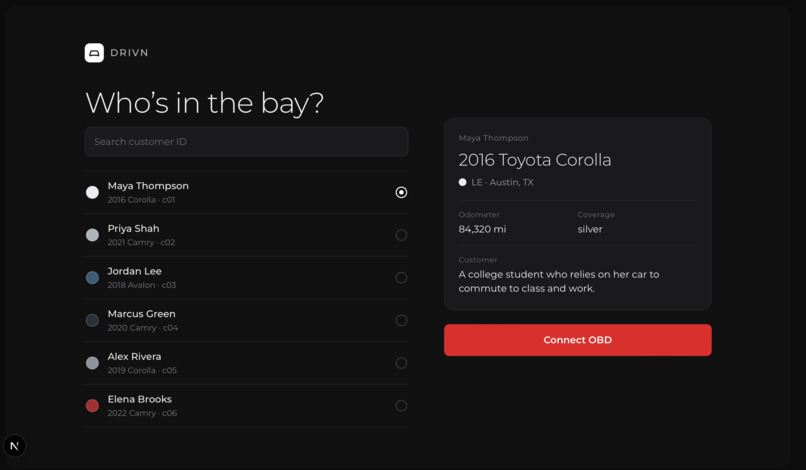The height and width of the screenshot is (470, 806).
Task: Click Maya Thompson's white color dot
Action: (x=93, y=192)
